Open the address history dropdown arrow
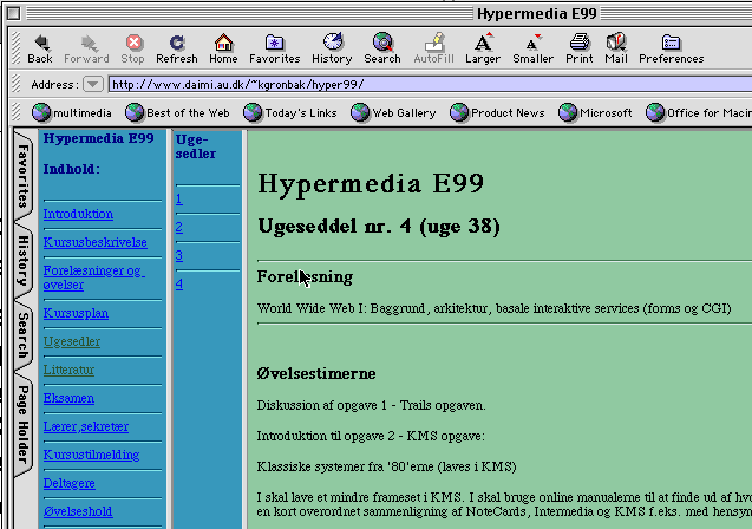752x529 pixels. click(93, 84)
